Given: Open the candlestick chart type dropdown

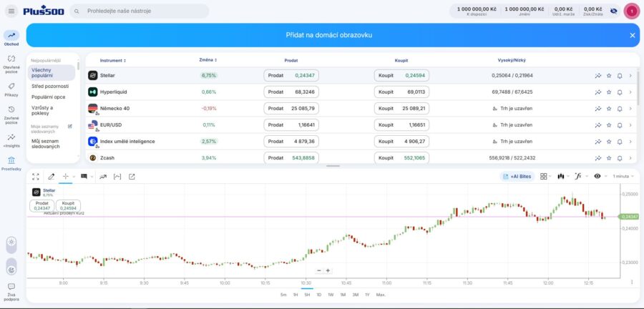Looking at the screenshot, I should (562, 177).
